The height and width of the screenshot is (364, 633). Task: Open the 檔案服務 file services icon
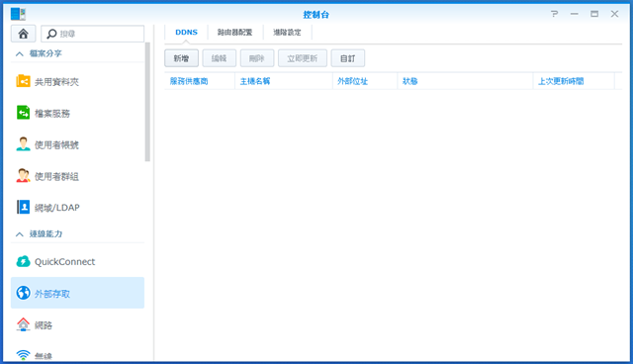click(23, 113)
